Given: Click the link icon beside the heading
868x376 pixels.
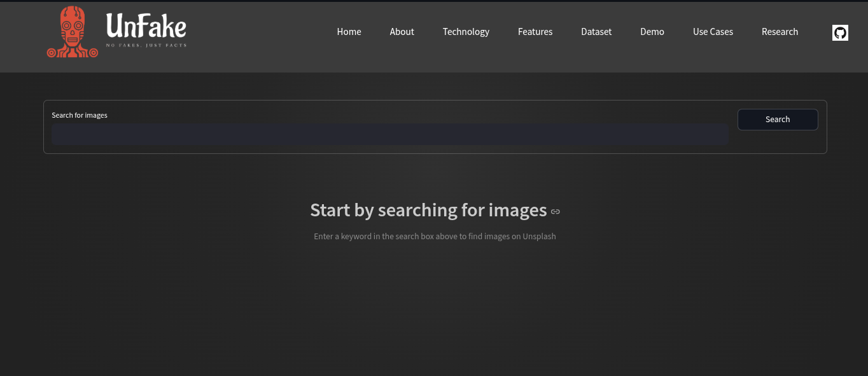Looking at the screenshot, I should [x=555, y=211].
